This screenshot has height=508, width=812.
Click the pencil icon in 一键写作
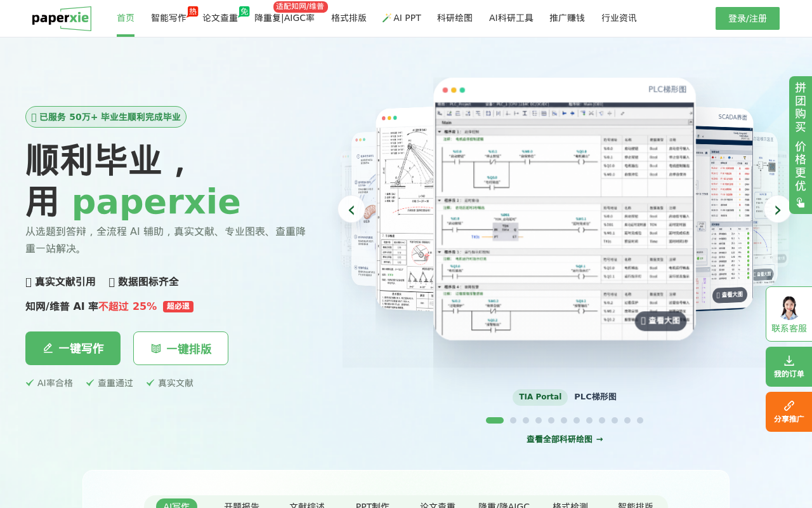pos(48,348)
